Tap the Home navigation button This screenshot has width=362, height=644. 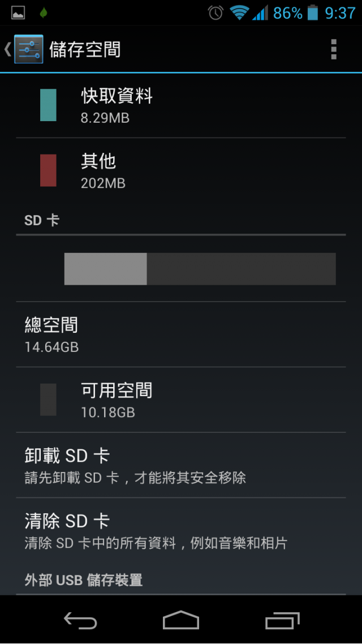181,620
